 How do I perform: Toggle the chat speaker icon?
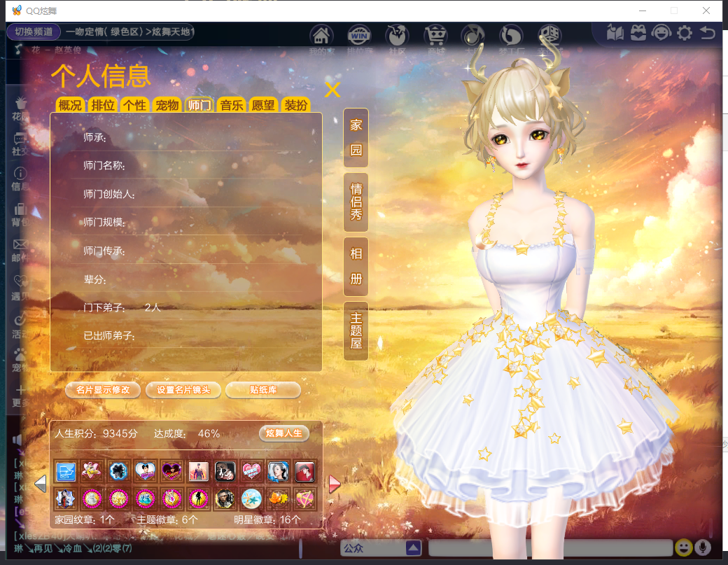pyautogui.click(x=17, y=440)
